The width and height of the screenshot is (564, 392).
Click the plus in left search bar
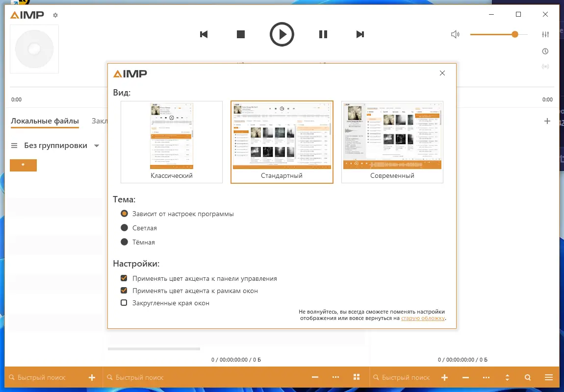92,378
